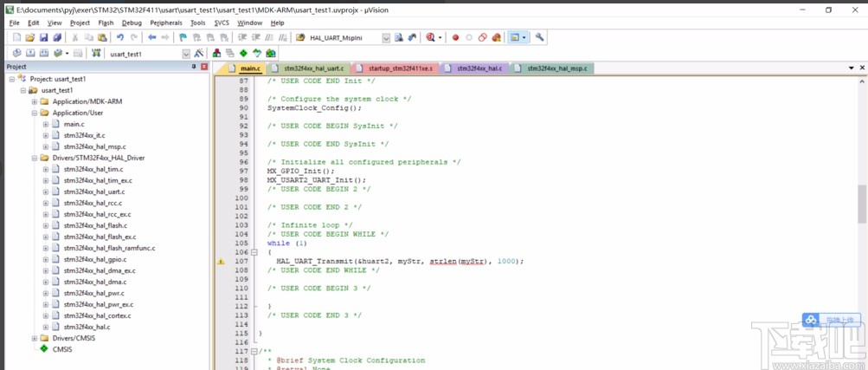Viewport: 868px width, 370px height.
Task: Close active editor tab X
Action: coord(862,68)
